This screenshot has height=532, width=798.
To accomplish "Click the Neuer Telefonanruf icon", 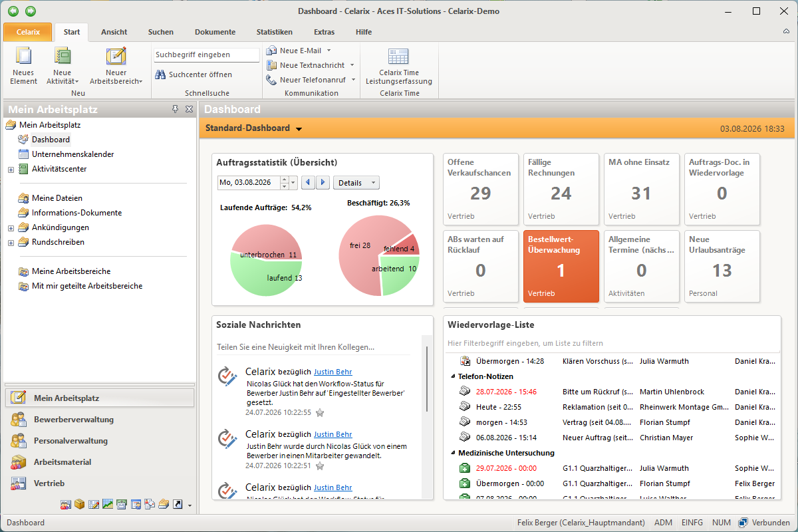I will coord(271,80).
